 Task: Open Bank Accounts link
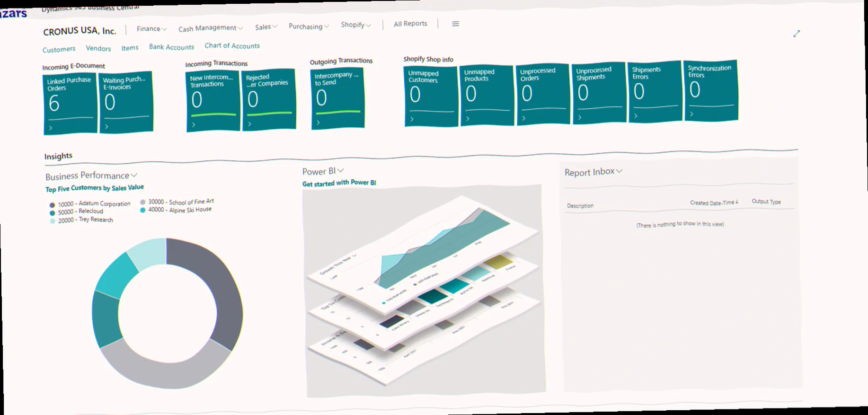click(x=171, y=47)
